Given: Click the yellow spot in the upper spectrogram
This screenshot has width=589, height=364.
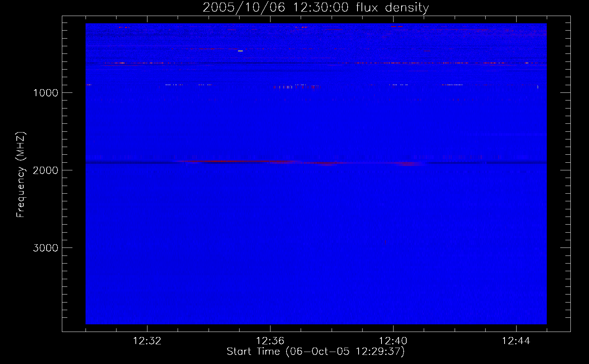Looking at the screenshot, I should pyautogui.click(x=240, y=51).
